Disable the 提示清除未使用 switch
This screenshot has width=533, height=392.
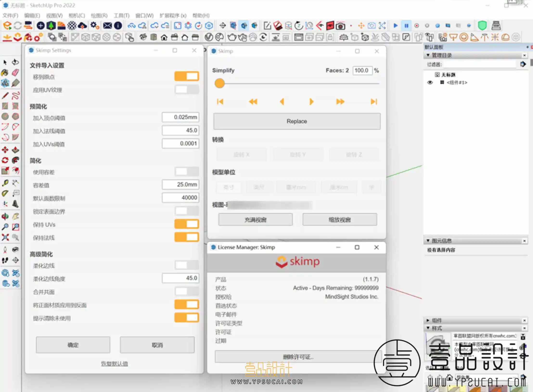coord(187,318)
